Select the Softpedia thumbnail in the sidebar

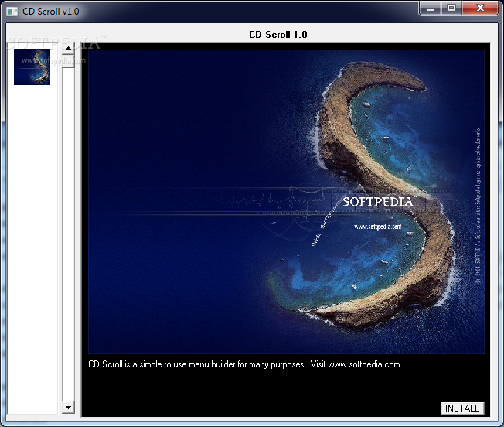coord(32,67)
